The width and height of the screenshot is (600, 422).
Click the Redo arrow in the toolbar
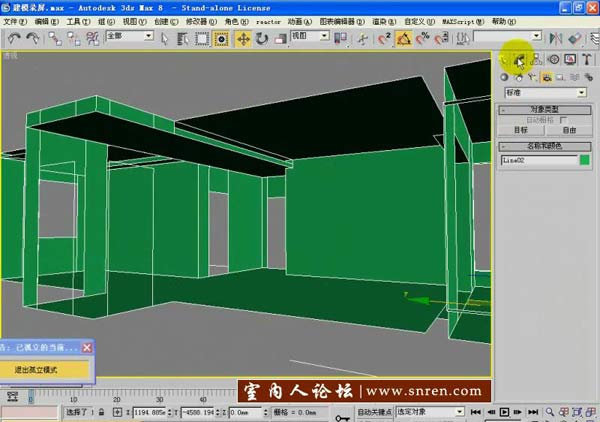coord(33,38)
